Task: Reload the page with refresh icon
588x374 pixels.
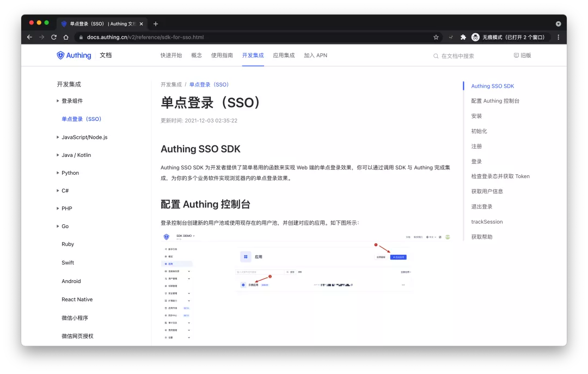Action: [54, 37]
